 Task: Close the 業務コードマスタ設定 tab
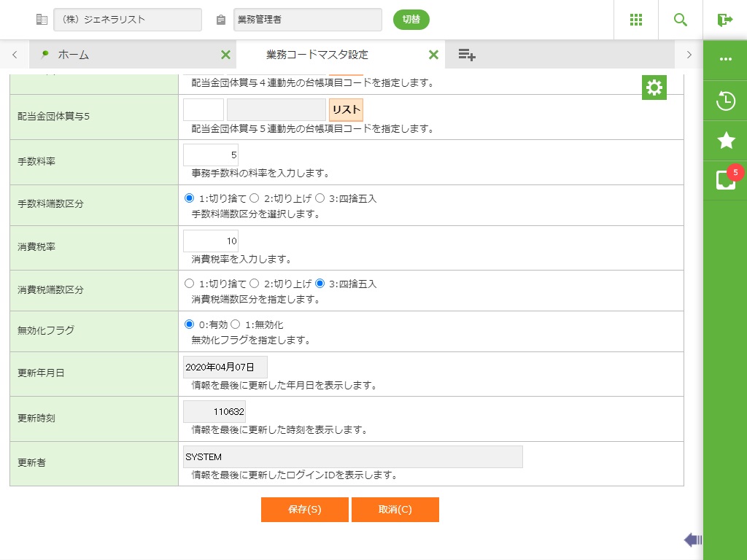tap(433, 55)
